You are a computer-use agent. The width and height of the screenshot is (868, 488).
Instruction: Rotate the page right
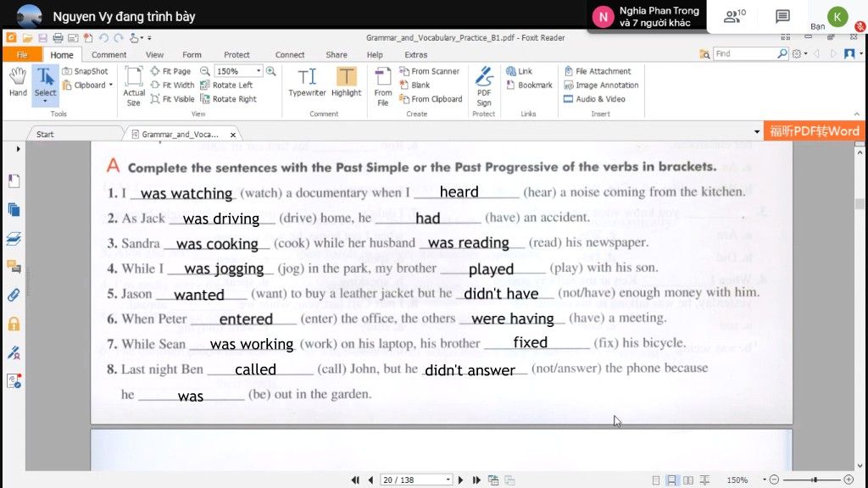[x=228, y=99]
